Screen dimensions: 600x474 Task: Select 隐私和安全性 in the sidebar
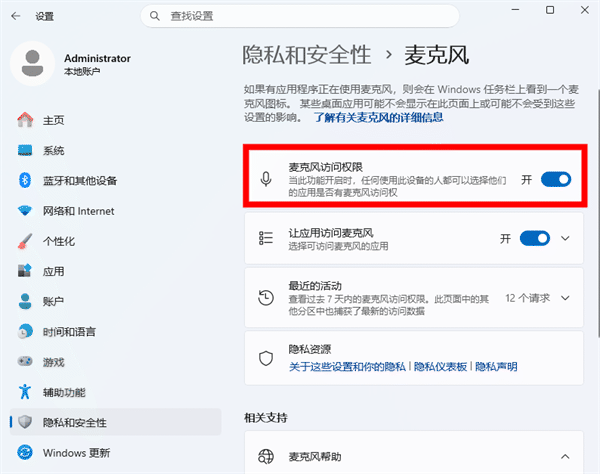(116, 422)
